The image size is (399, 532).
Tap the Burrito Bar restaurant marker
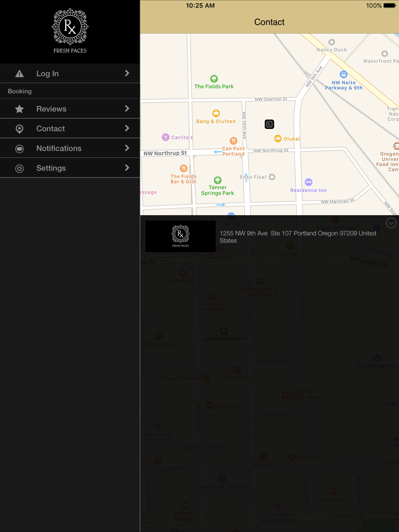coord(292,457)
